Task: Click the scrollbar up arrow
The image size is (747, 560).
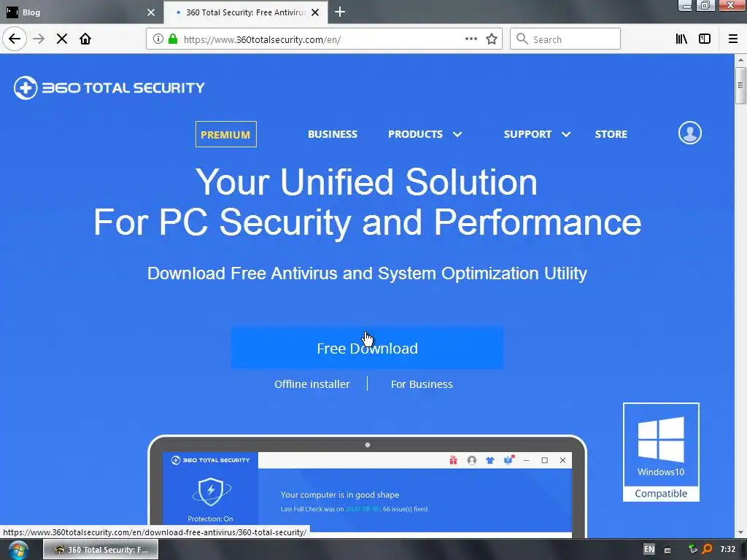Action: tap(740, 60)
